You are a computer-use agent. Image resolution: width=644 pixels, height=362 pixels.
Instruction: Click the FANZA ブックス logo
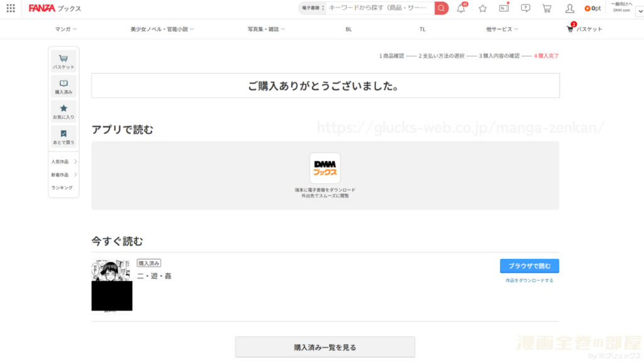coord(55,8)
